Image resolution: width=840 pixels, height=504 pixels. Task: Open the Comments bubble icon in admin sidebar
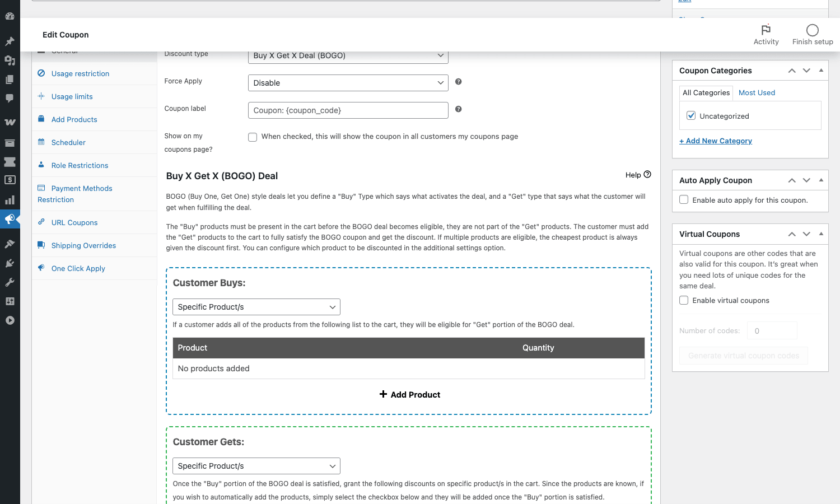tap(10, 99)
